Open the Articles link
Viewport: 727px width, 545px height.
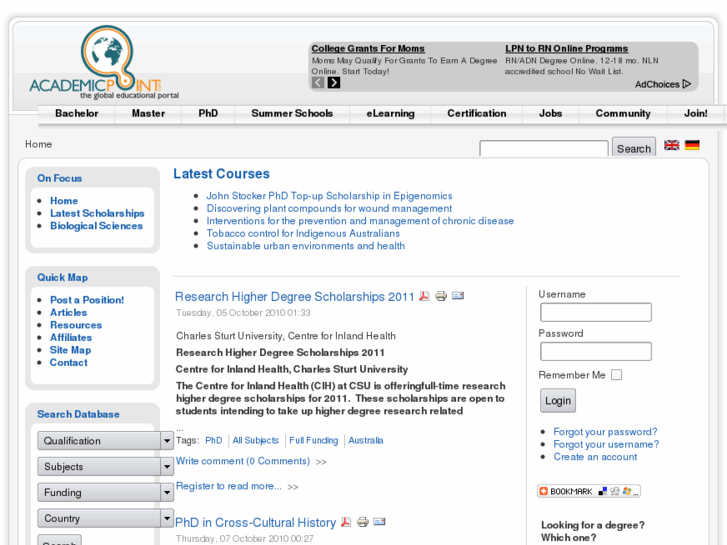pyautogui.click(x=69, y=313)
